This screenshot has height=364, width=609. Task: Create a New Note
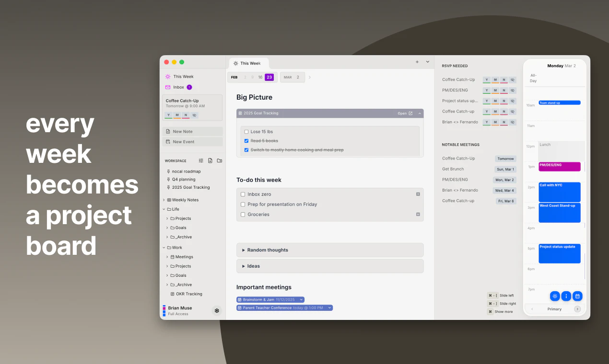[x=192, y=131]
